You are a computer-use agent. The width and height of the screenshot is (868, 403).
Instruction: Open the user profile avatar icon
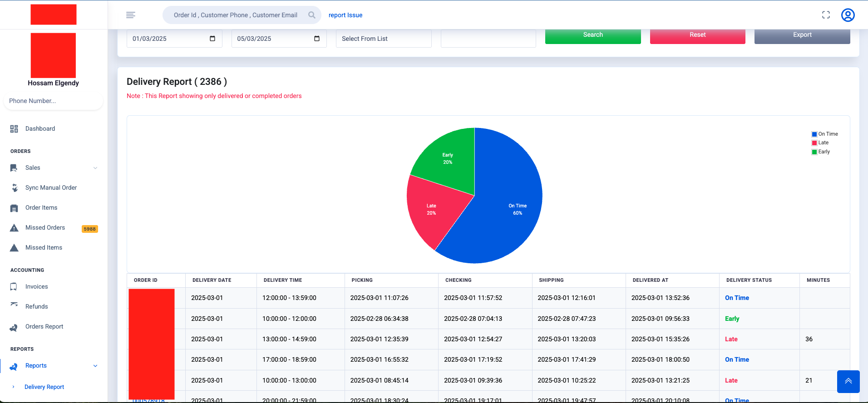848,15
